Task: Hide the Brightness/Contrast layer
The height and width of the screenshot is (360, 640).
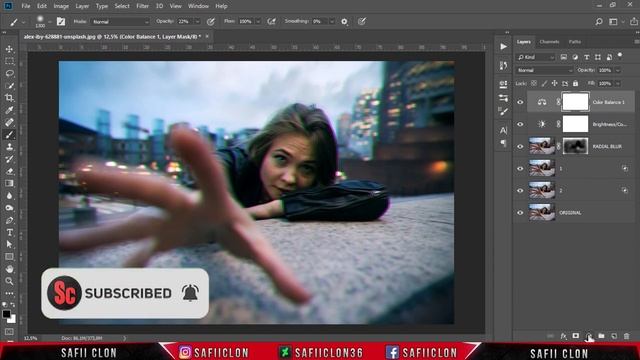Action: (x=520, y=124)
